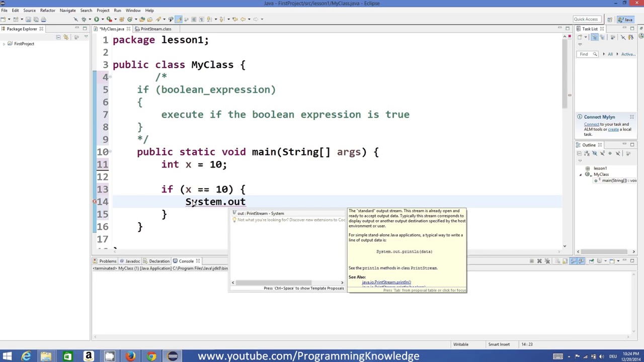Toggle Show Console on Standard Out change
This screenshot has width=644, height=362.
click(x=573, y=261)
